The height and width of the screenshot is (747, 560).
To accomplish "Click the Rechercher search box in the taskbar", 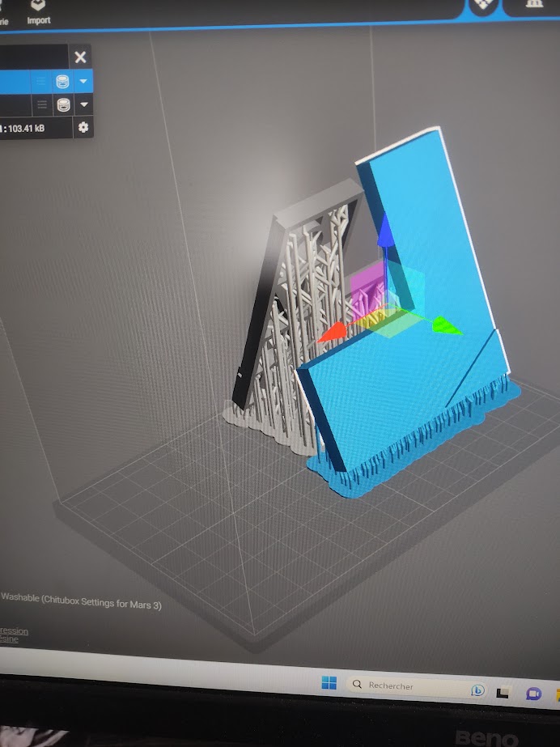I will 415,686.
